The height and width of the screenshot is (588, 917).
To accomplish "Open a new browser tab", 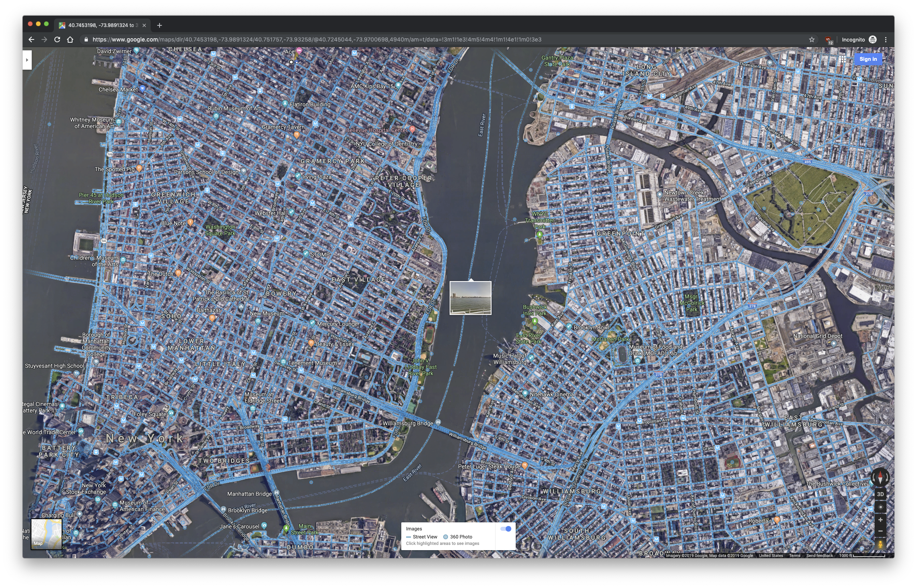I will point(160,25).
